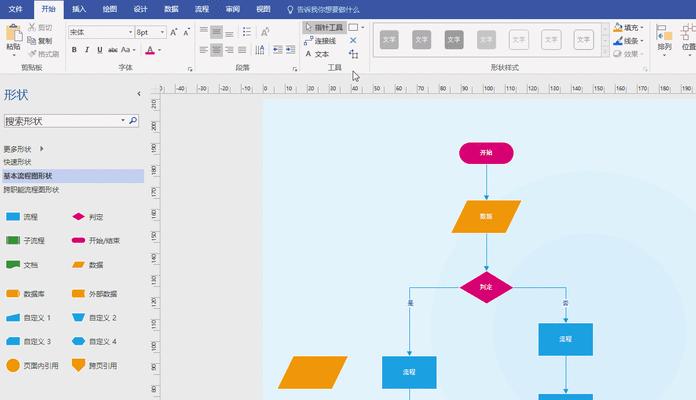Select the 自定义 1 stencil shape

13,317
